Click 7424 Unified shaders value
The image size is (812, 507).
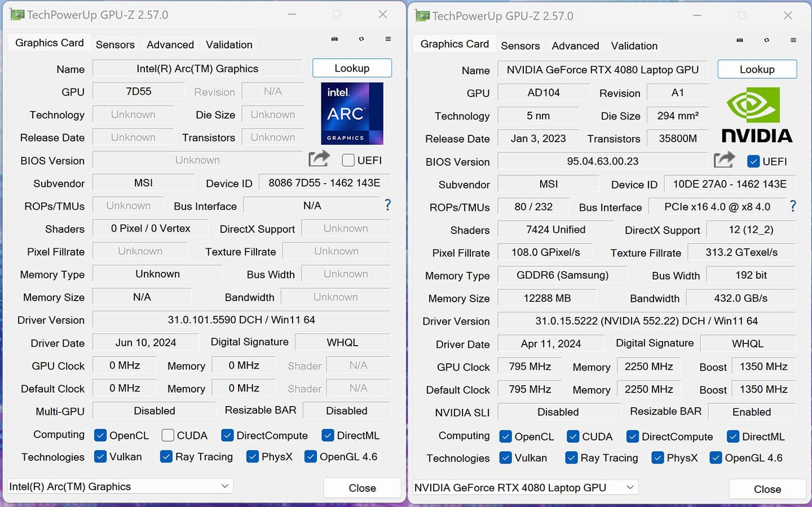[x=555, y=230]
